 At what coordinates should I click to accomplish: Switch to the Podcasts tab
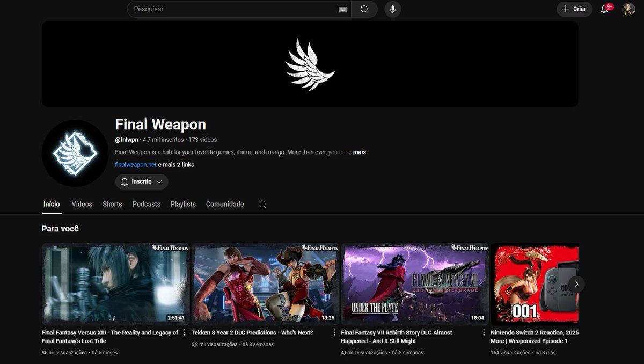(147, 204)
